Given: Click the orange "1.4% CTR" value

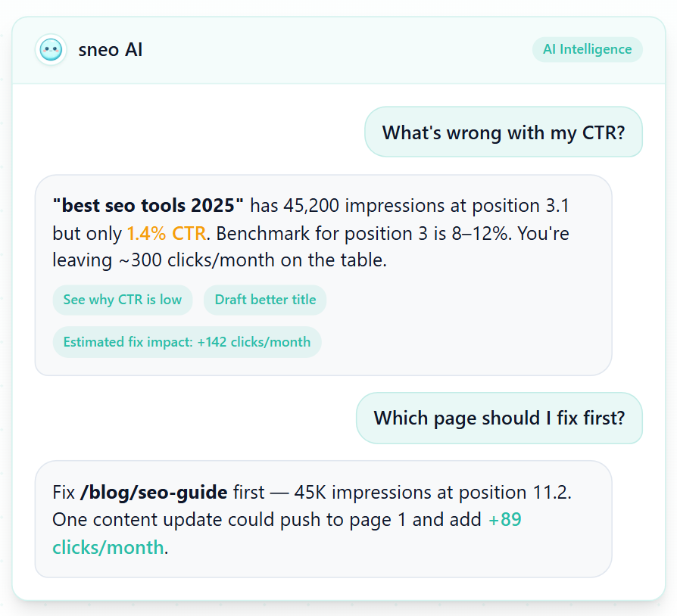Looking at the screenshot, I should pos(167,233).
